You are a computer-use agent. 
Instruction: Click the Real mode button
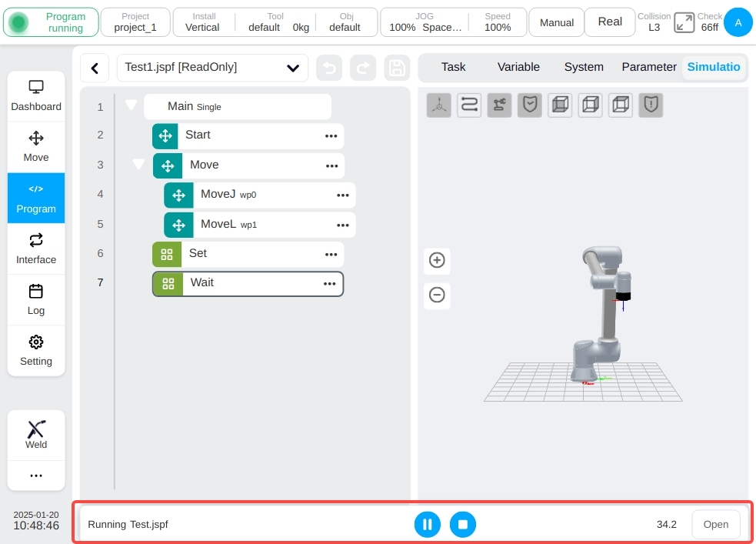tap(610, 22)
